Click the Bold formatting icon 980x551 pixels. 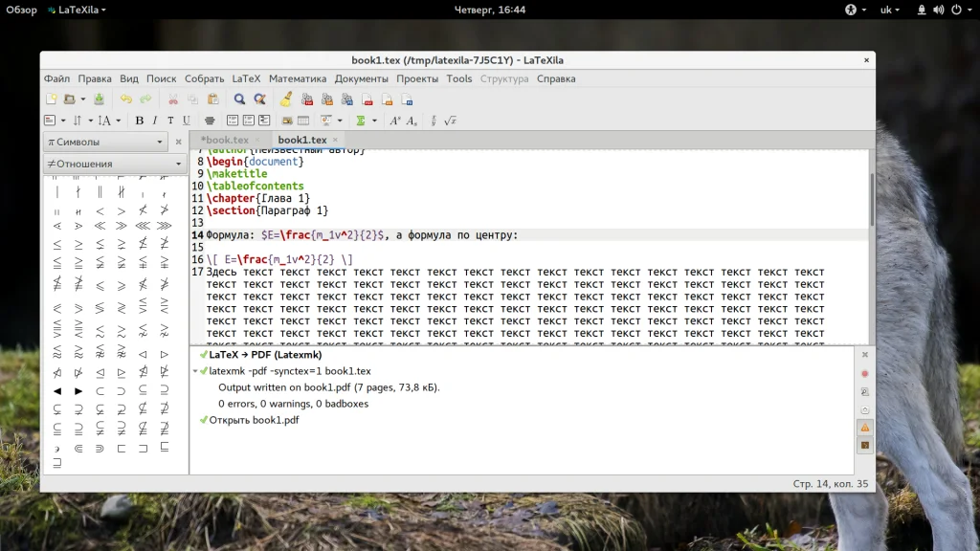(139, 121)
